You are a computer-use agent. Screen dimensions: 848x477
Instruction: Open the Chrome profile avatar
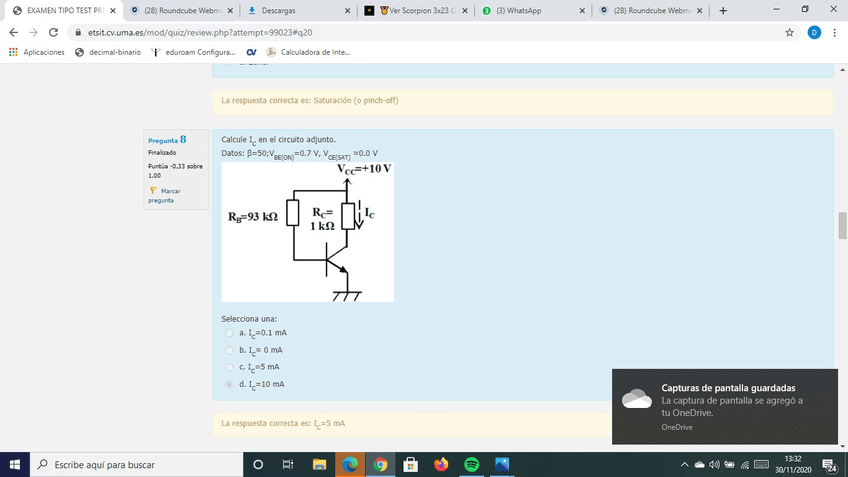[x=814, y=32]
